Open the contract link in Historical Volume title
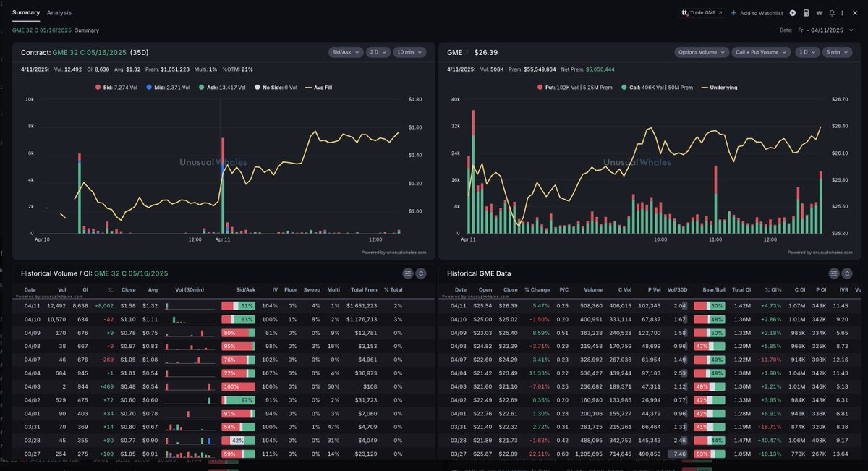Viewport: 868px width, 471px height. pyautogui.click(x=131, y=273)
